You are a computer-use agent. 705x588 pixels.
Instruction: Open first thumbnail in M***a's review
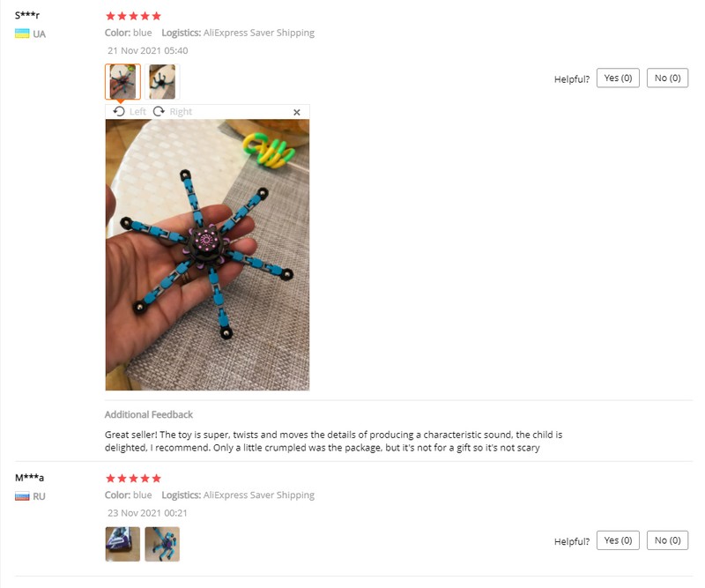coord(122,544)
